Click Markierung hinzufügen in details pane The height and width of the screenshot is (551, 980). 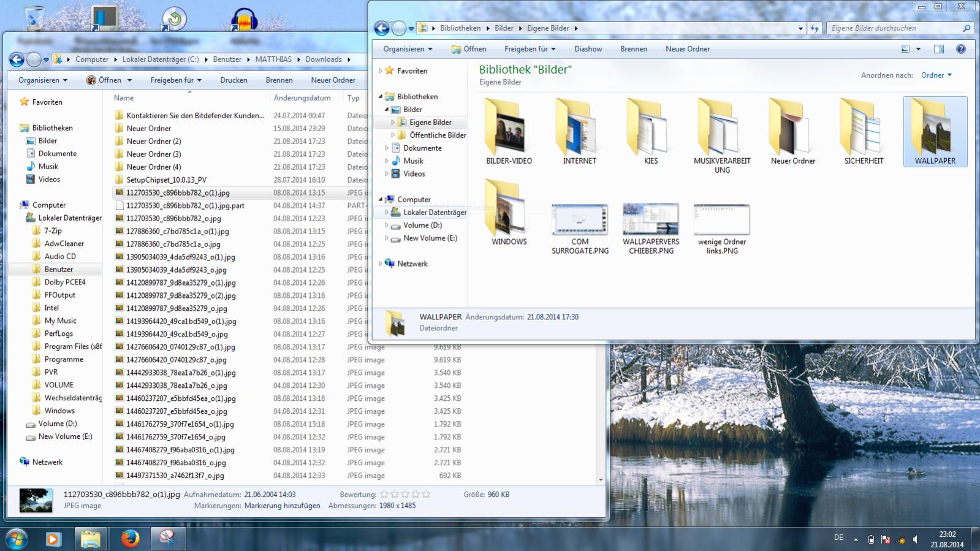282,506
